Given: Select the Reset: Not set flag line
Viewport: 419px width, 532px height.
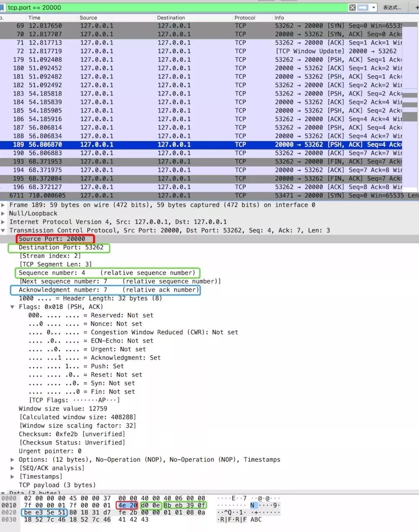Looking at the screenshot, I should pos(85,374).
